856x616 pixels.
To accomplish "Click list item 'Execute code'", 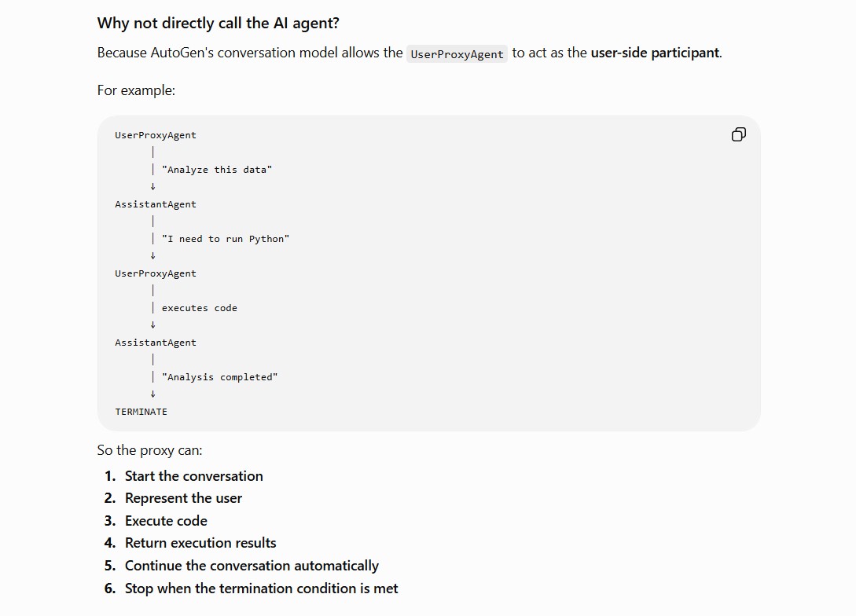I will click(166, 520).
